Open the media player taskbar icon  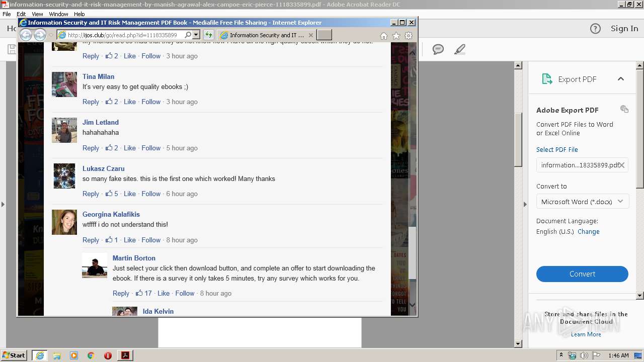click(x=74, y=355)
